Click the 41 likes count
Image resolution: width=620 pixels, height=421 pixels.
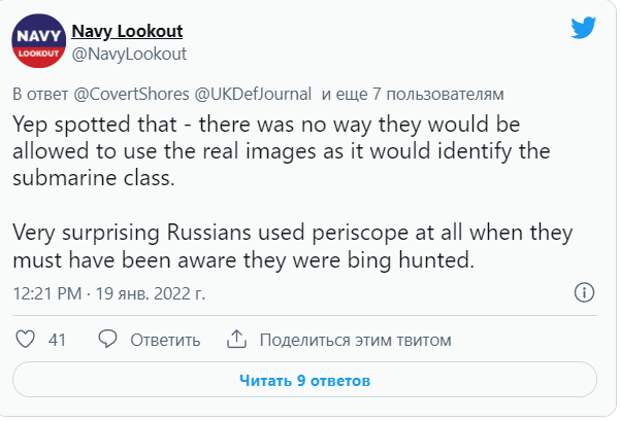coord(57,340)
